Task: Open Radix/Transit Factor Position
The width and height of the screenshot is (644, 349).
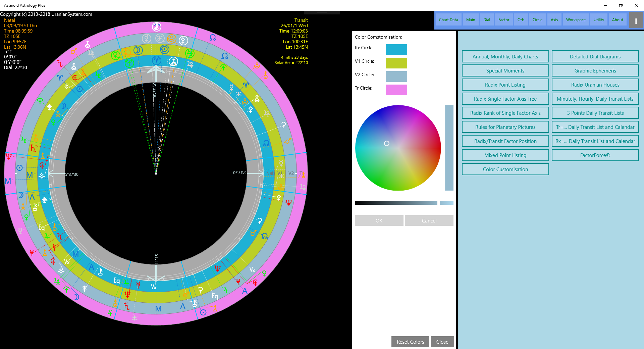Action: [x=505, y=141]
